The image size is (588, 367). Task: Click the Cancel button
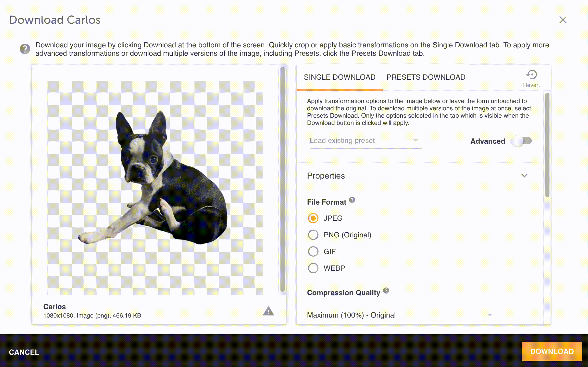[24, 352]
